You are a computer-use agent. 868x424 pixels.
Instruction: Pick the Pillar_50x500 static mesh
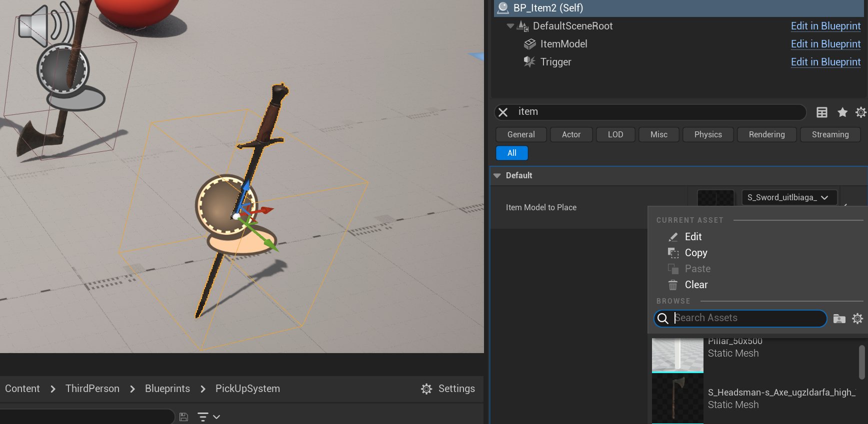coord(754,355)
